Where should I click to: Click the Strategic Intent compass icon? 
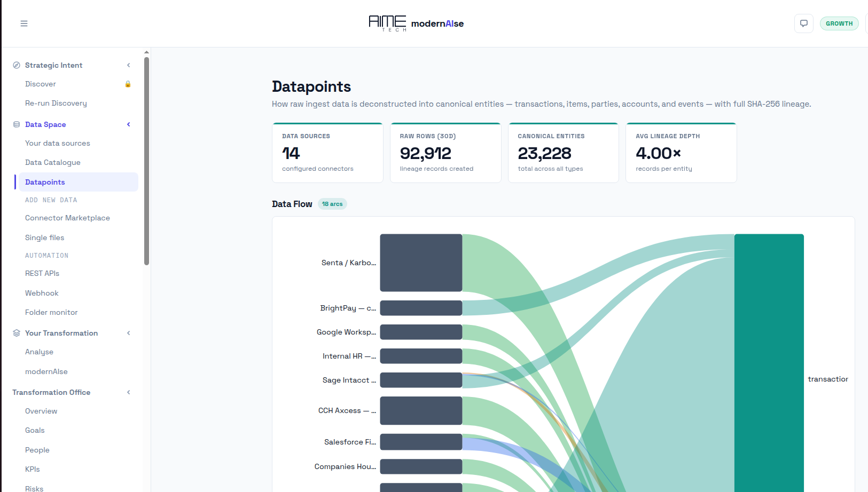click(x=17, y=65)
